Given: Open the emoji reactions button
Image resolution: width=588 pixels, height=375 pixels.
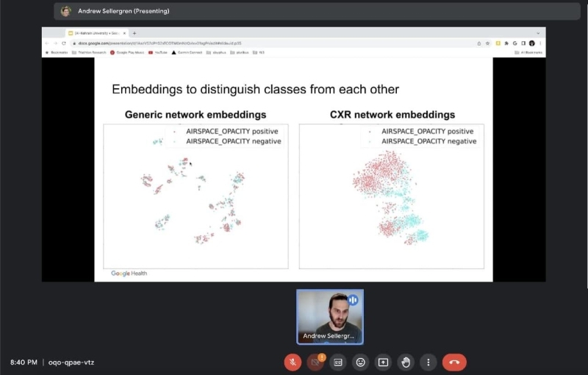Looking at the screenshot, I should click(x=360, y=362).
